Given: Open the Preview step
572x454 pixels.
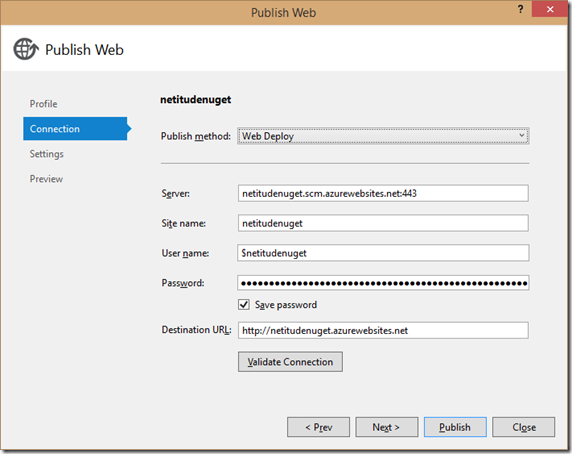Looking at the screenshot, I should coord(46,179).
